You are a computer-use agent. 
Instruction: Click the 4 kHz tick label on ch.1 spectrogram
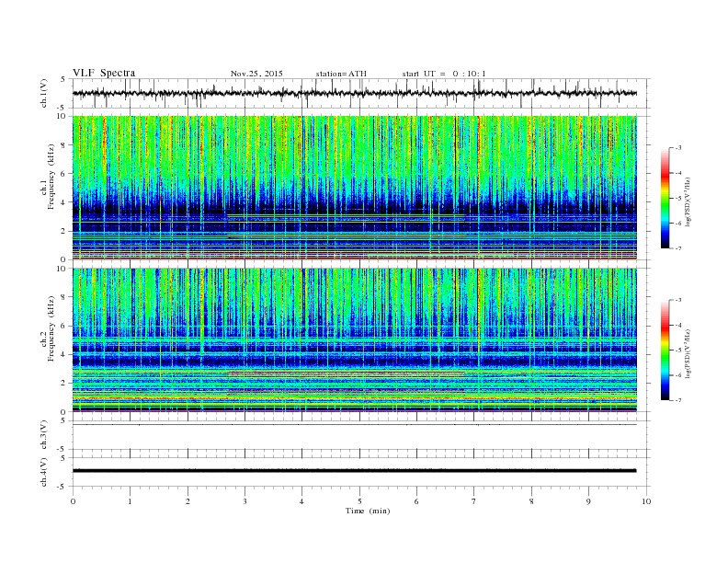63,202
